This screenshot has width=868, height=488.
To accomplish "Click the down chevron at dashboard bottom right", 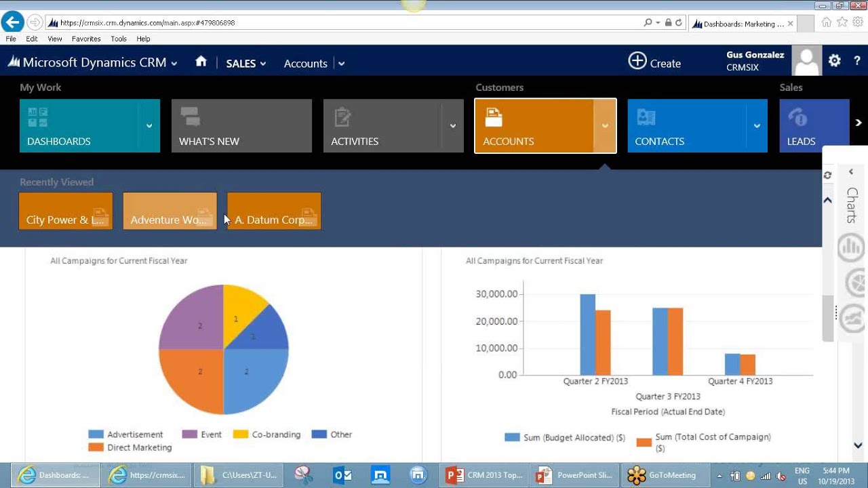I will click(858, 445).
